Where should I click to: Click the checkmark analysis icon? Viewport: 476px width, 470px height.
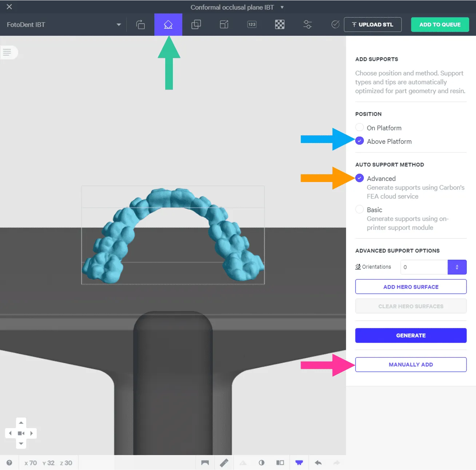coord(336,24)
